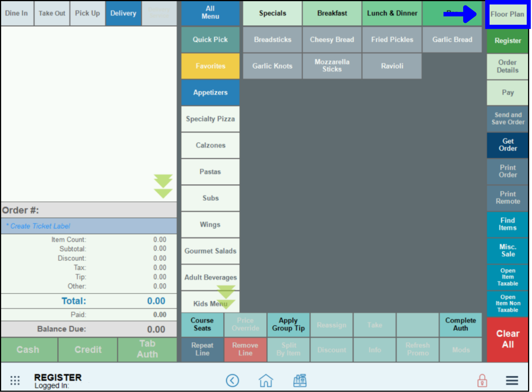Open the dotted grid apps icon
The height and width of the screenshot is (392, 532).
click(x=15, y=380)
